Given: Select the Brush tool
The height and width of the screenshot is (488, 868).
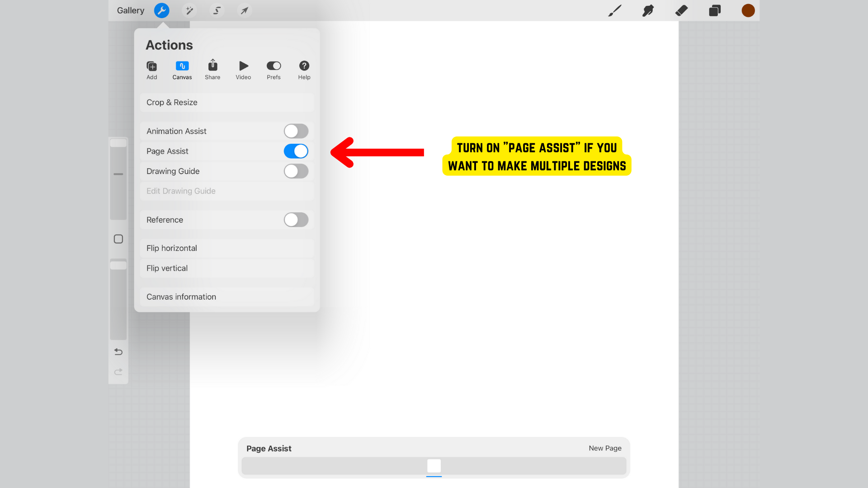Looking at the screenshot, I should point(614,10).
